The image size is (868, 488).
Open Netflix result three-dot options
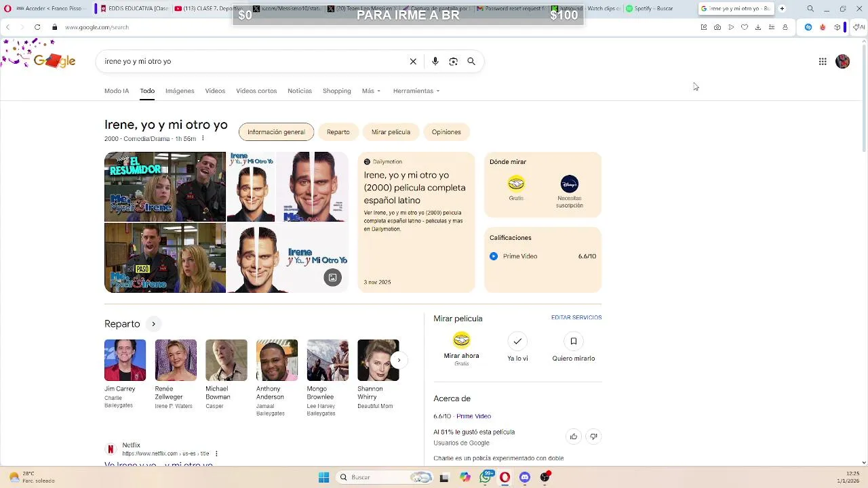[216, 453]
